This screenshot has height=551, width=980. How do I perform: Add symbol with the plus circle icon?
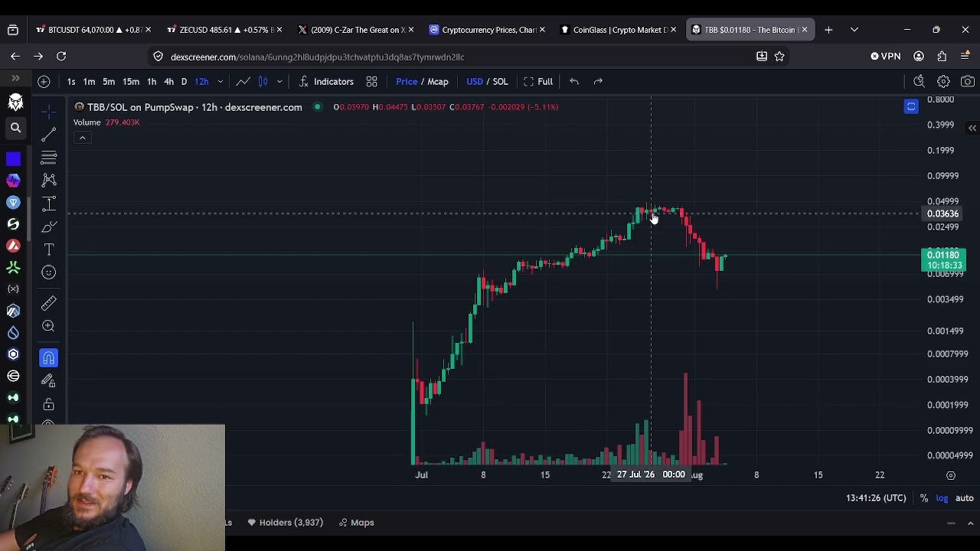[44, 81]
